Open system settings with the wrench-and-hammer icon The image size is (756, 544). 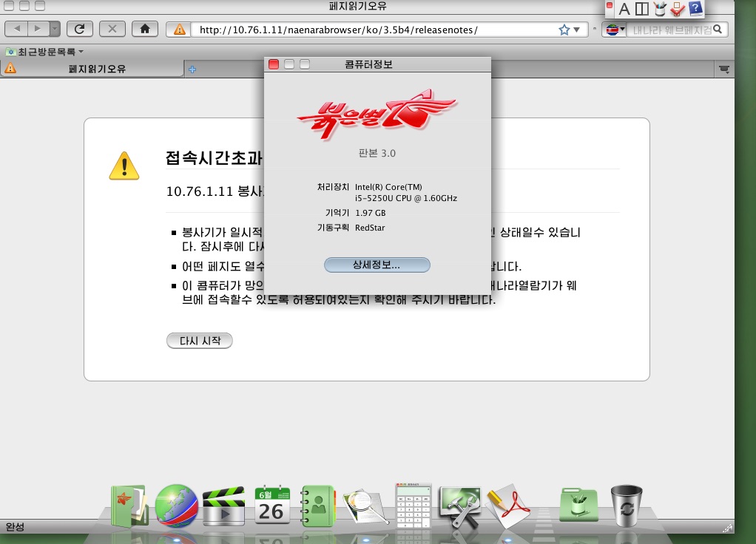pyautogui.click(x=460, y=507)
